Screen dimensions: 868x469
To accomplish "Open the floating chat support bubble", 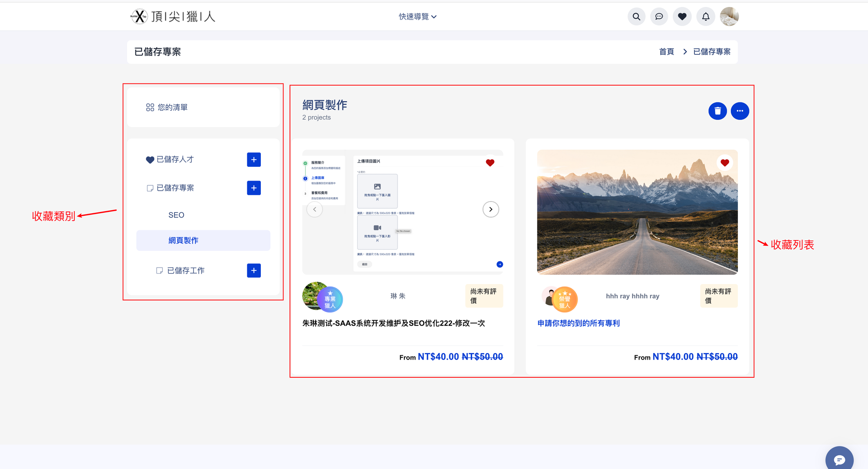I will pos(839,460).
